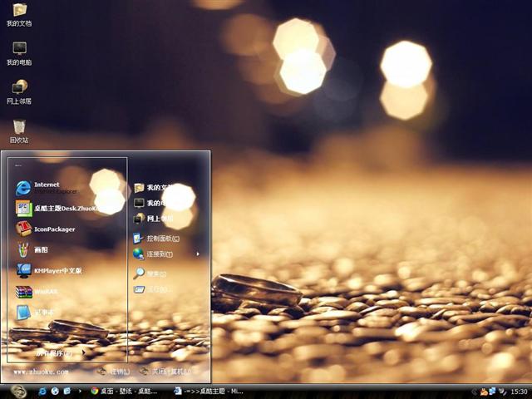Viewport: 532px width, 399px height.
Task: Switch to the 桌面 - 壁纸 taskbar window
Action: coord(125,391)
